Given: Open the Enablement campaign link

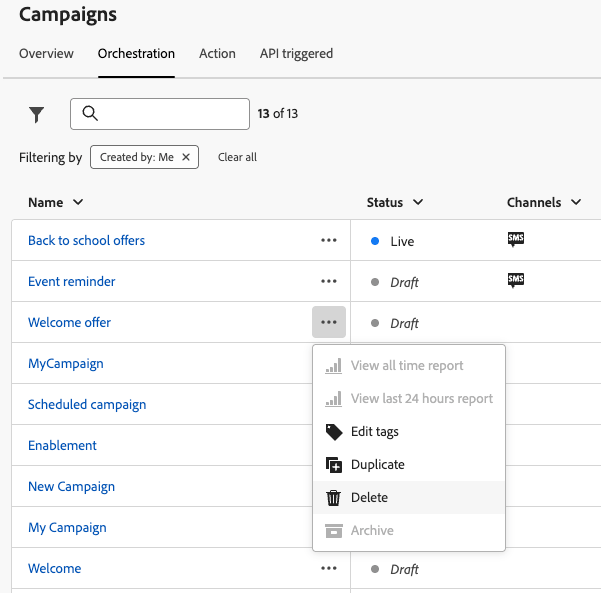Looking at the screenshot, I should click(x=62, y=445).
